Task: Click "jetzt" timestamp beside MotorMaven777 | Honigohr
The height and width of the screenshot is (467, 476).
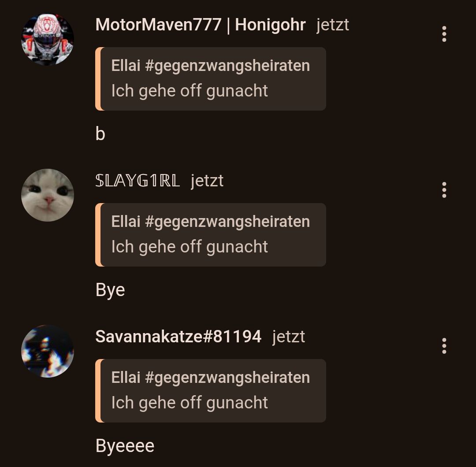Action: point(333,25)
